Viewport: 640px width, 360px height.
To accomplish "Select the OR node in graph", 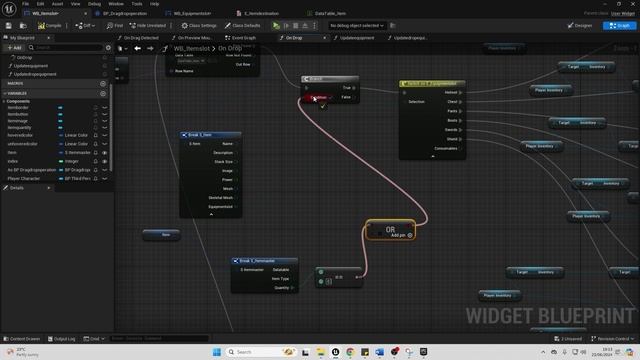I will tap(390, 230).
